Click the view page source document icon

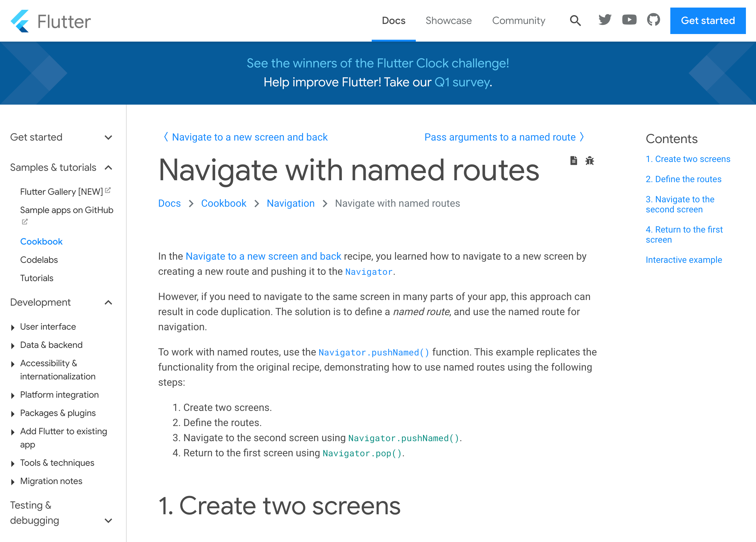click(x=573, y=161)
